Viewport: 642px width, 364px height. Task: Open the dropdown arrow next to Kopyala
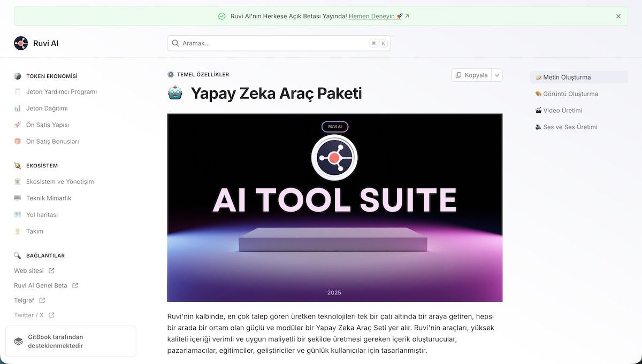[x=497, y=75]
